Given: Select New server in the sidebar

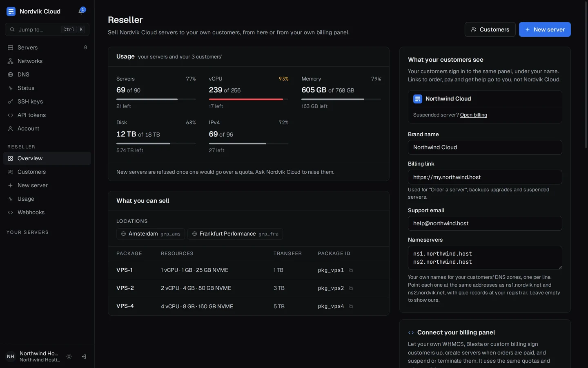Looking at the screenshot, I should 47,185.
